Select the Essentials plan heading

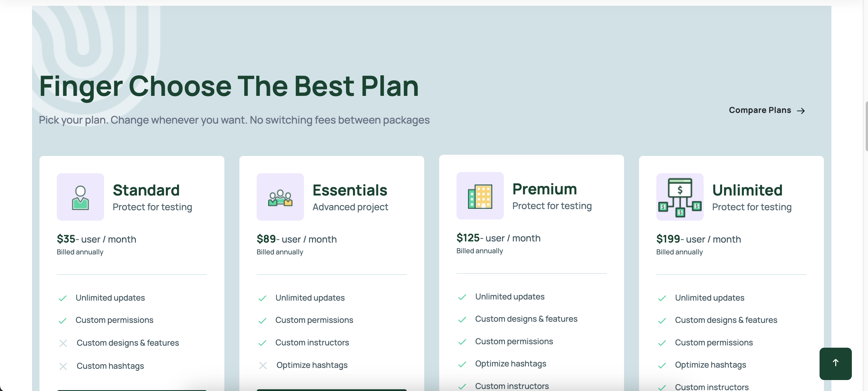350,190
